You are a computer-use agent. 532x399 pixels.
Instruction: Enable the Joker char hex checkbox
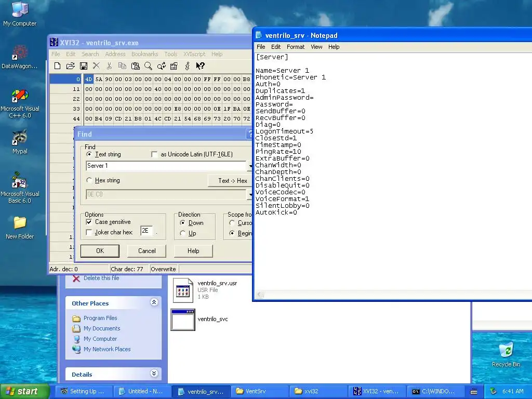89,232
